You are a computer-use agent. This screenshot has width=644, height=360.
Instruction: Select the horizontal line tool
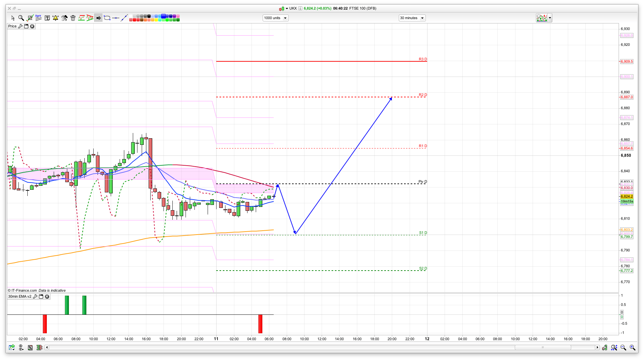tap(115, 18)
